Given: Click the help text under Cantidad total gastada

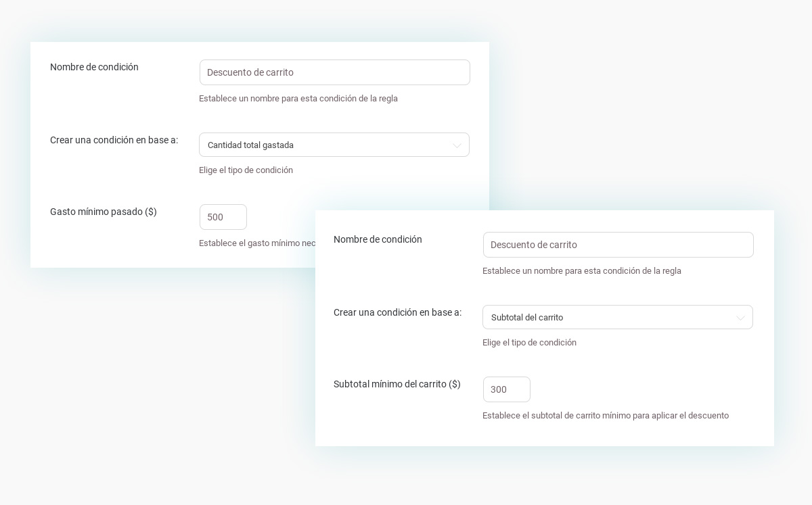Looking at the screenshot, I should click(246, 170).
